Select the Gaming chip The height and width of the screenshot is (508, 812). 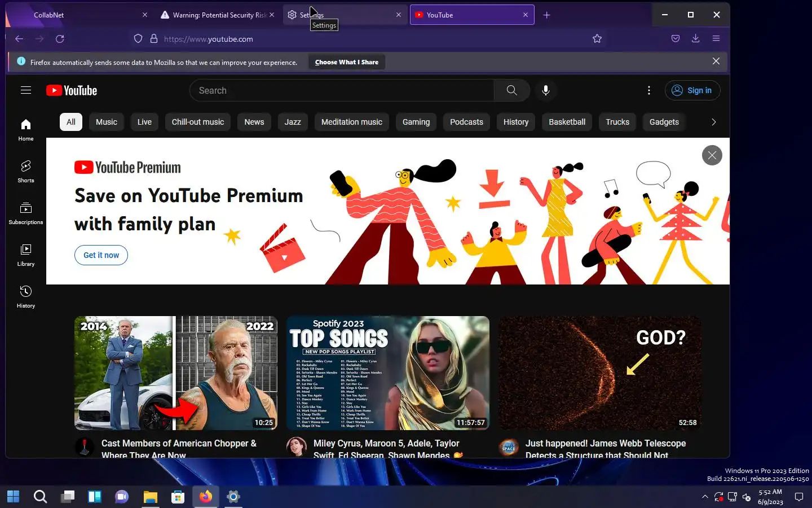coord(416,122)
